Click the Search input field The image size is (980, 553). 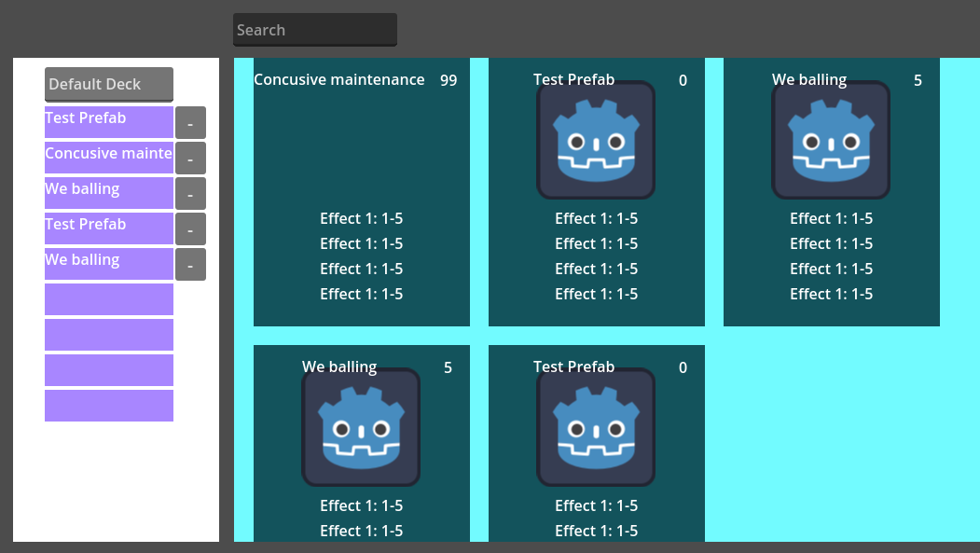315,30
